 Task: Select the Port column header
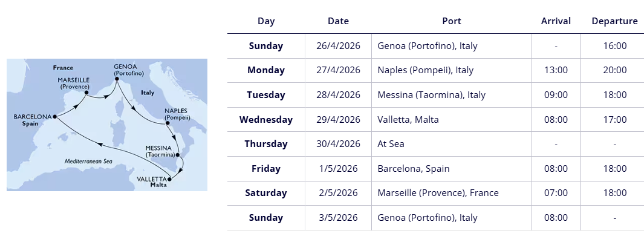451,21
